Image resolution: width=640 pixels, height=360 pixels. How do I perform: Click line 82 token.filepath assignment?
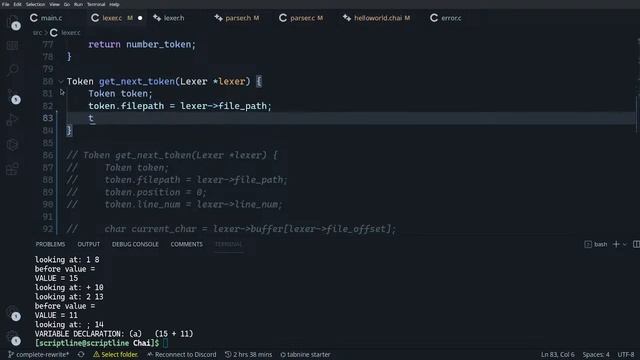pyautogui.click(x=180, y=106)
